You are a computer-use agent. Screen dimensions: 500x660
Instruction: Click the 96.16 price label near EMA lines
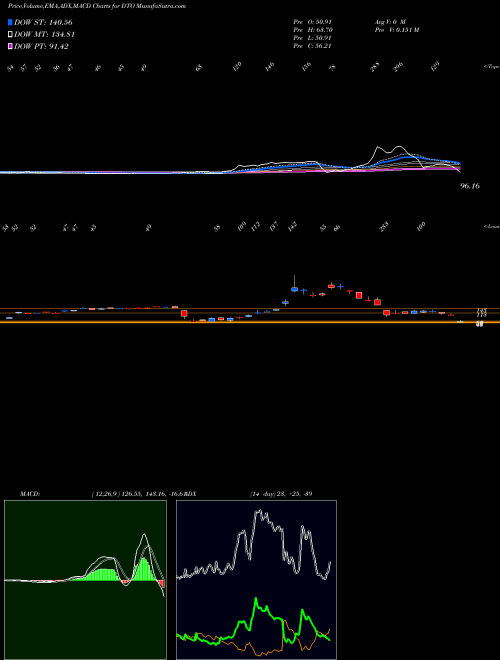pos(470,186)
